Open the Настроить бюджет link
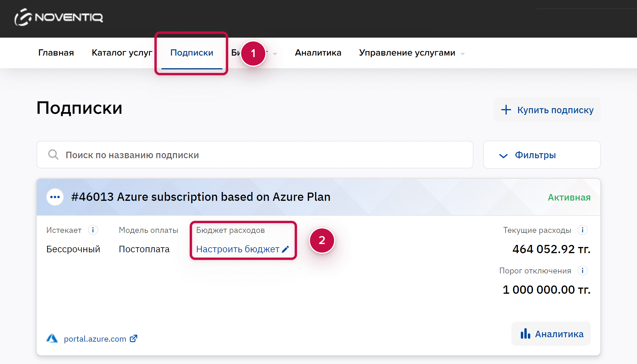637x364 pixels. [x=238, y=249]
